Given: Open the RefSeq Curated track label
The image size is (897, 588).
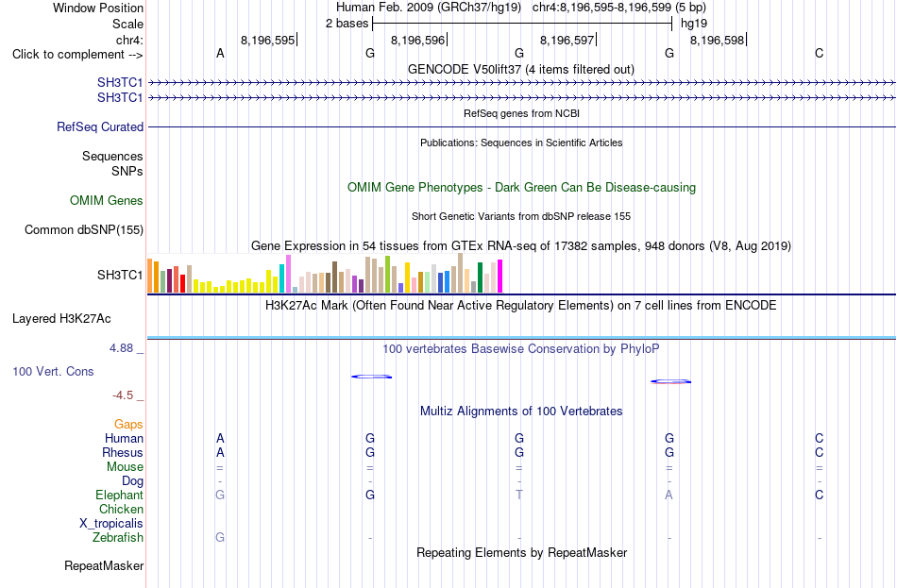Looking at the screenshot, I should coord(99,127).
